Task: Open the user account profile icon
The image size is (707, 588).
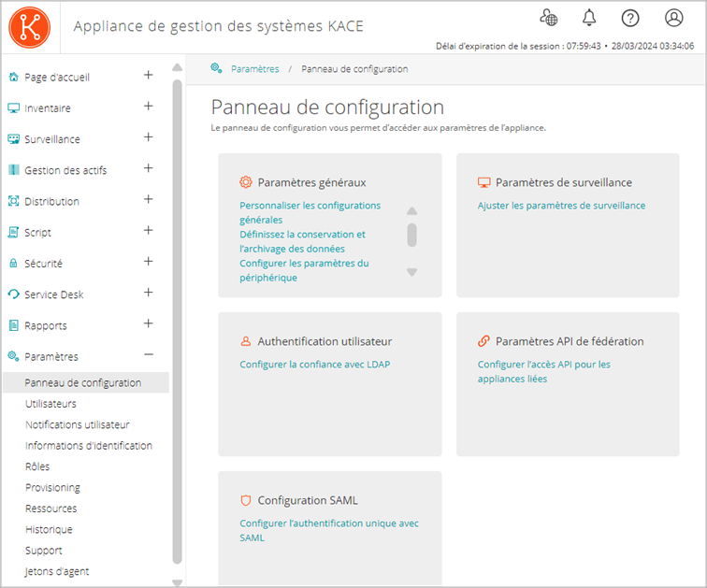Action: [x=673, y=18]
